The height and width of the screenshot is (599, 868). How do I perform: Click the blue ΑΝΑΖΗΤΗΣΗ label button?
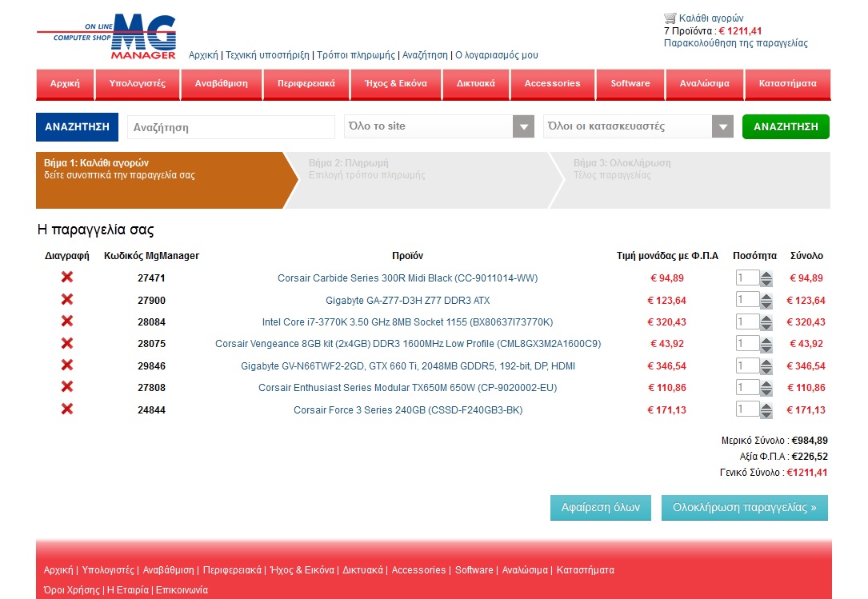pos(77,127)
